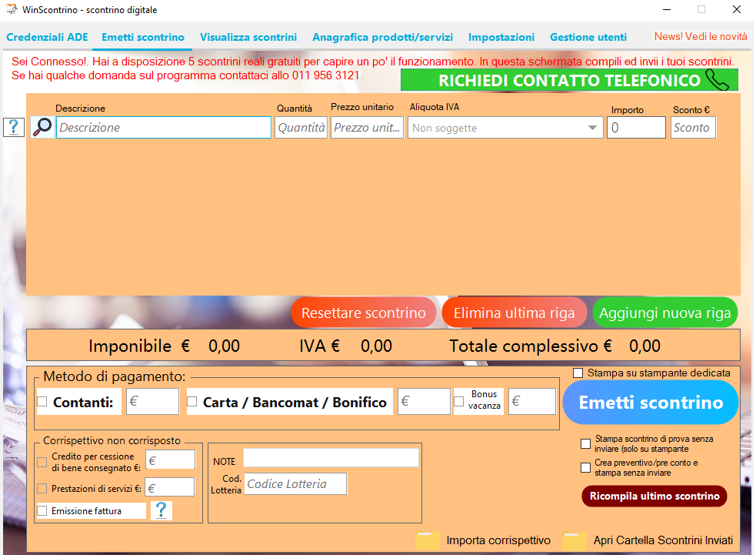This screenshot has height=555, width=756.
Task: Check Crea preventivo/pre conto option
Action: tap(585, 467)
